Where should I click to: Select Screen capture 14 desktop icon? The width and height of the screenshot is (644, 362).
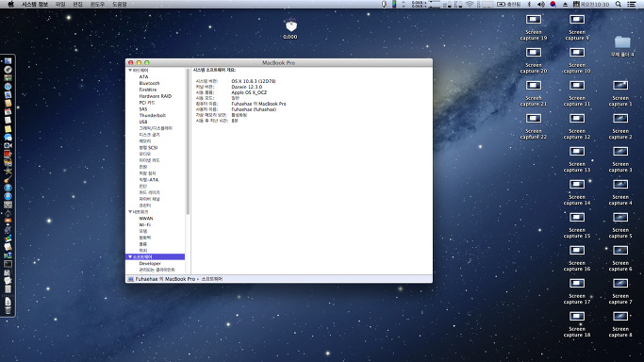pos(577,184)
